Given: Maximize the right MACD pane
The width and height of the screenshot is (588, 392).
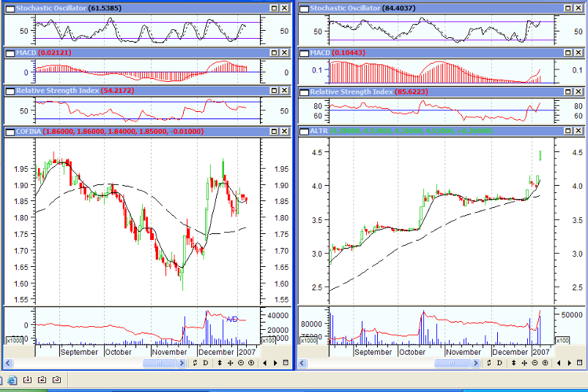Looking at the screenshot, I should point(568,53).
